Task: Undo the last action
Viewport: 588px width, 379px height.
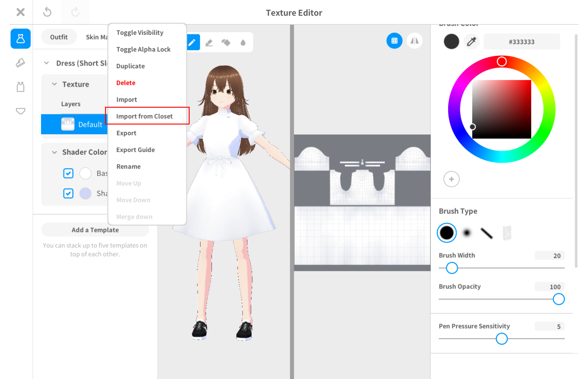Action: [x=47, y=12]
